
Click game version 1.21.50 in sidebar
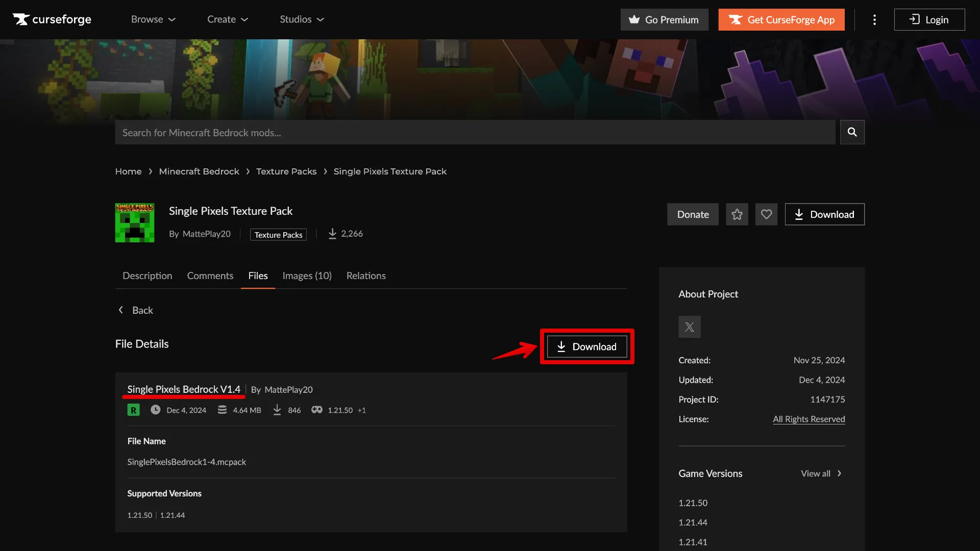pos(693,503)
